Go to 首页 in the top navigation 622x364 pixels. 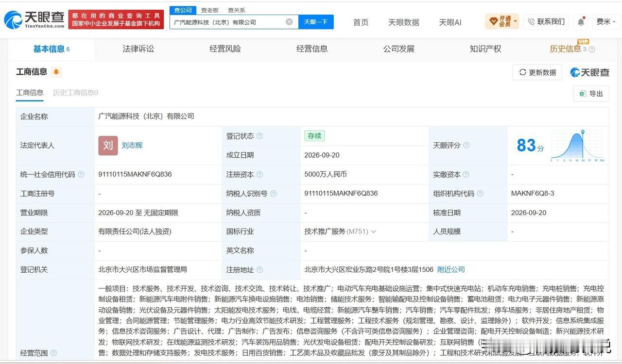361,22
